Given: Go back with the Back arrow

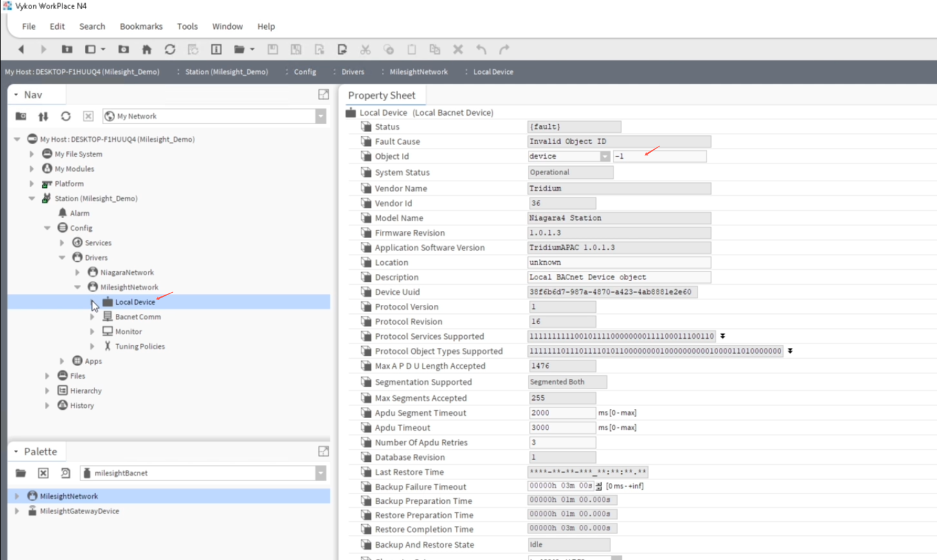Looking at the screenshot, I should point(21,50).
